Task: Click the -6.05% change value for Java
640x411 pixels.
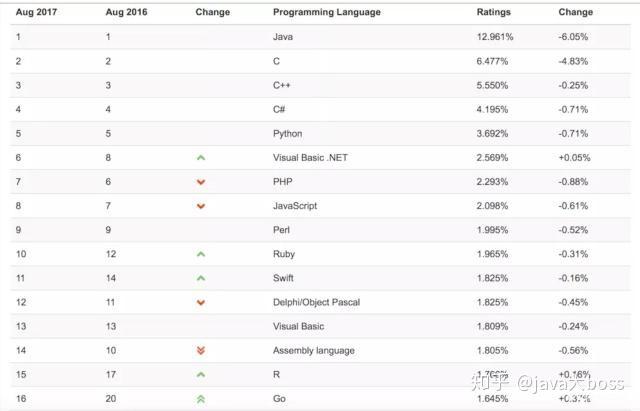Action: (x=573, y=37)
